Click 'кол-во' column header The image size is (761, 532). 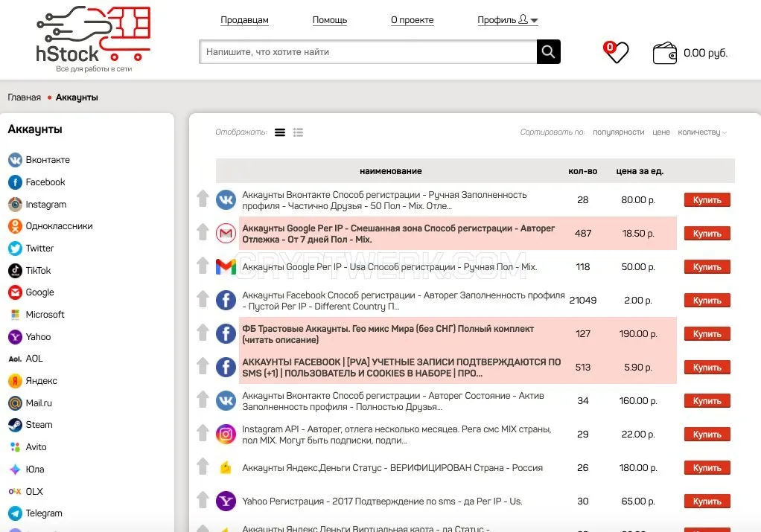(x=583, y=170)
